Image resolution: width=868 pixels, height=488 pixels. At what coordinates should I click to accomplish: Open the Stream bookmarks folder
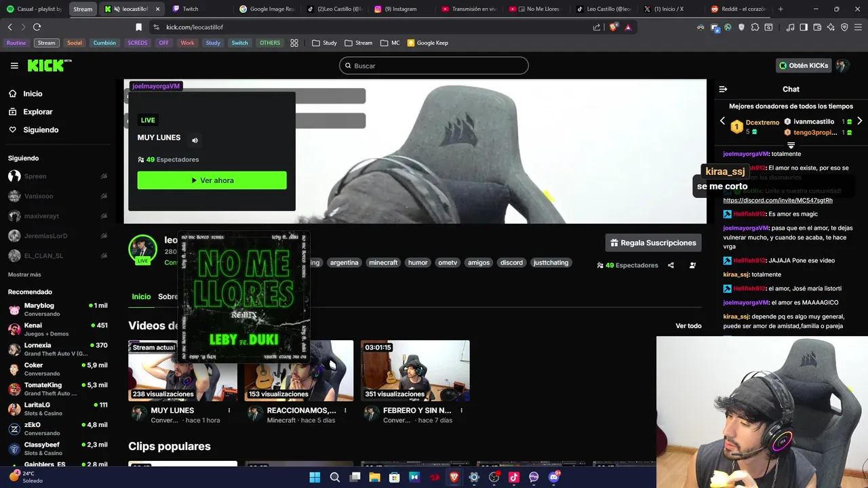(x=358, y=43)
